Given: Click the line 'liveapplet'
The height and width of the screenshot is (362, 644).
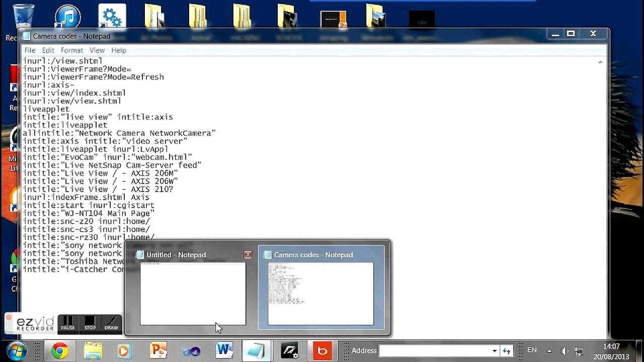Looking at the screenshot, I should point(46,109).
